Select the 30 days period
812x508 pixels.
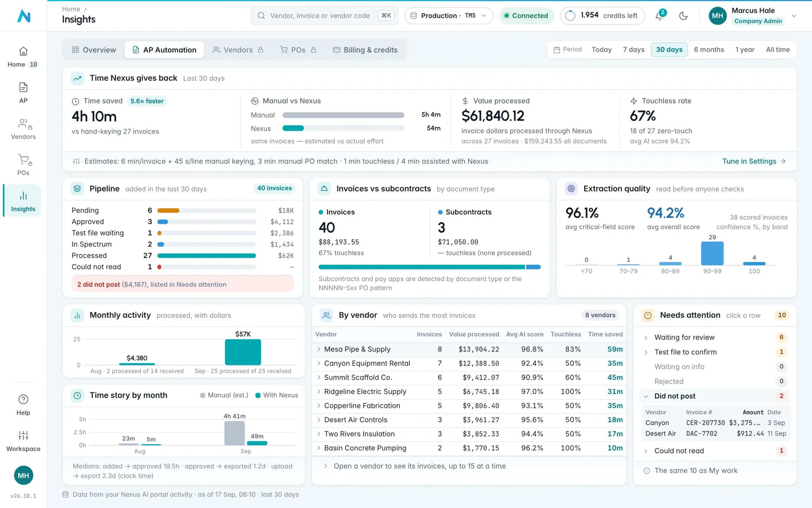pyautogui.click(x=669, y=50)
